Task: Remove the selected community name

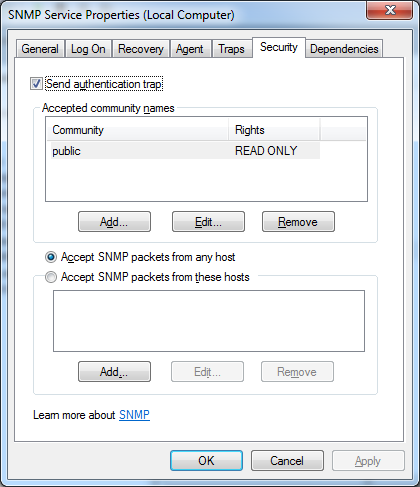Action: click(x=298, y=222)
